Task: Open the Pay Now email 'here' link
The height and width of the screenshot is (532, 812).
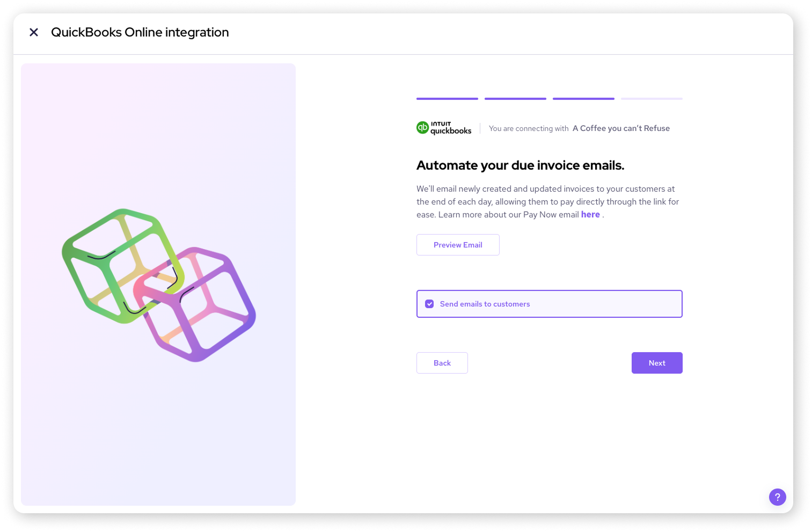Action: coord(590,214)
